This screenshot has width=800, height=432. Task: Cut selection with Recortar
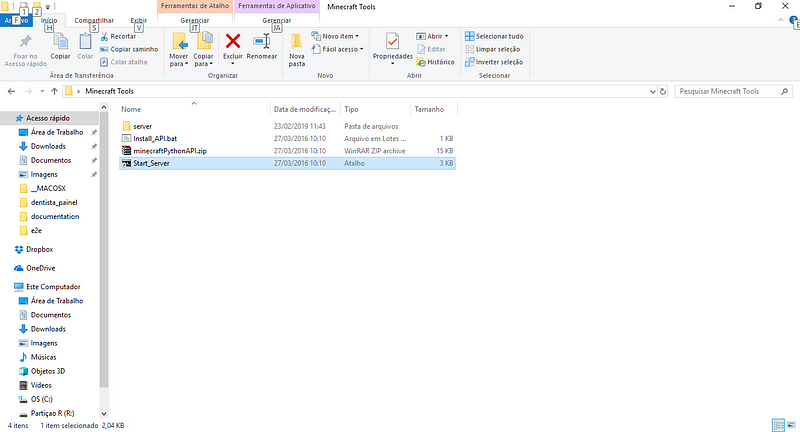tap(118, 36)
